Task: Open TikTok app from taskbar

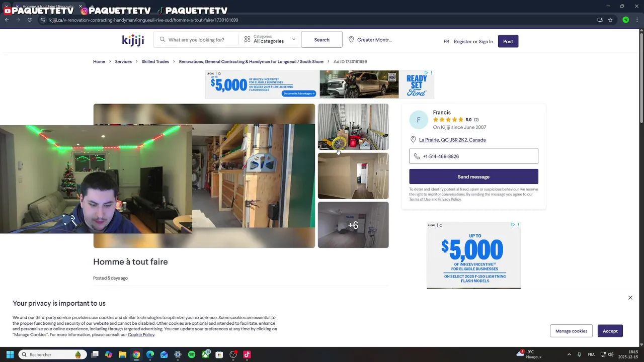Action: coord(247,354)
